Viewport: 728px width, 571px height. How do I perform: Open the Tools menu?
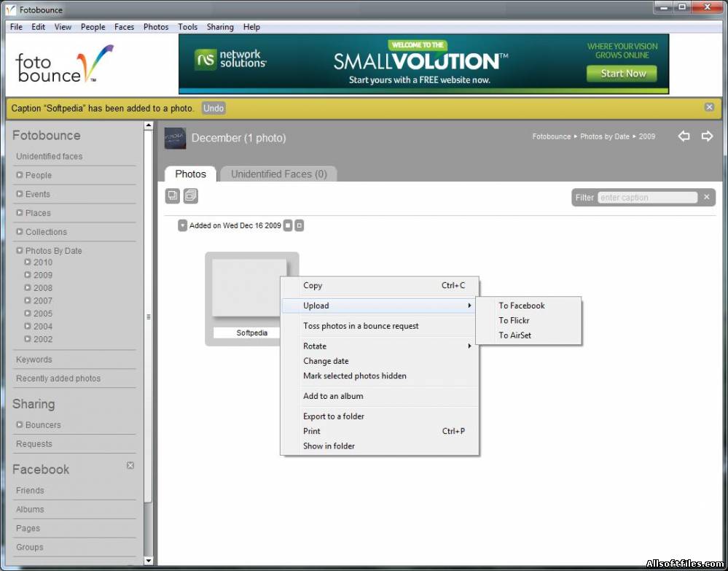tap(187, 27)
